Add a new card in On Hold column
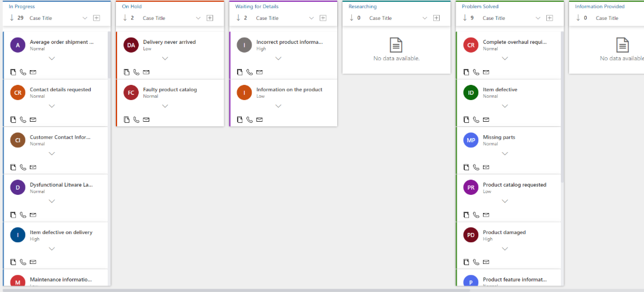644x292 pixels. click(x=210, y=18)
